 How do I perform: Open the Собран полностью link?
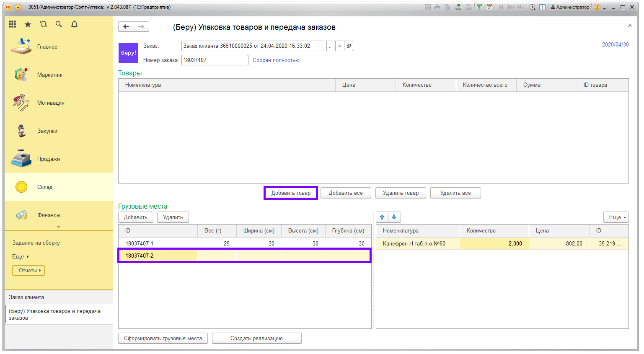click(x=276, y=60)
